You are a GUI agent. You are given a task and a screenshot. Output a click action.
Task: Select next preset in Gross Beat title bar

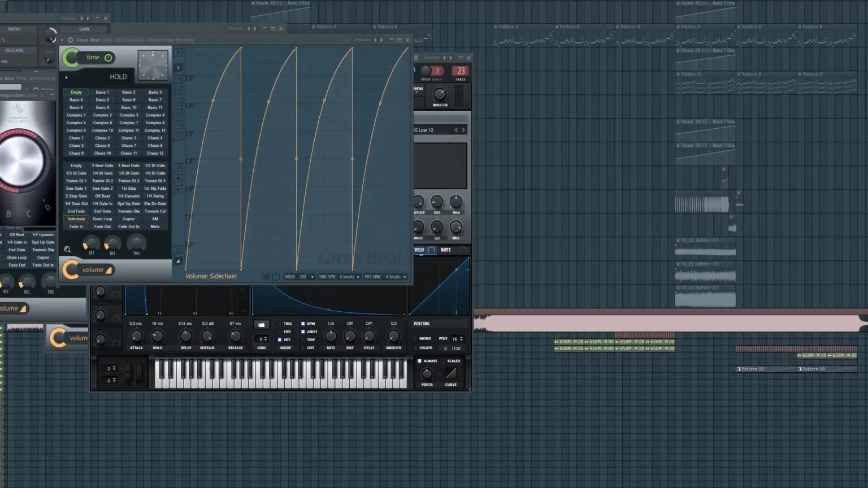tap(381, 40)
